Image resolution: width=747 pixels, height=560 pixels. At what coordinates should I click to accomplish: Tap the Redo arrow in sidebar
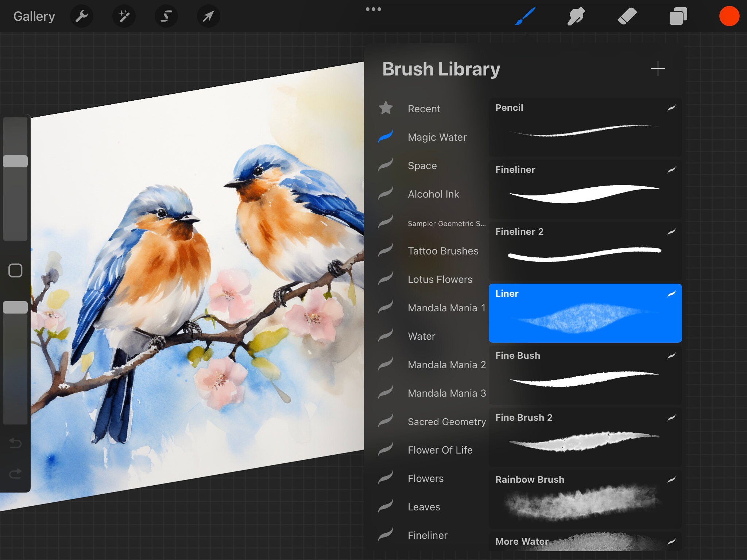15,473
